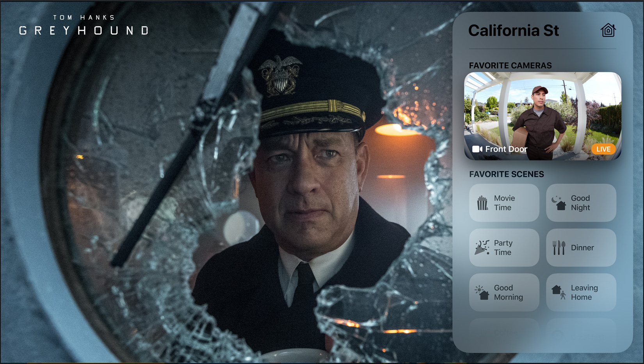Screen dimensions: 644x364
Task: Run the Party Time scene
Action: [504, 248]
